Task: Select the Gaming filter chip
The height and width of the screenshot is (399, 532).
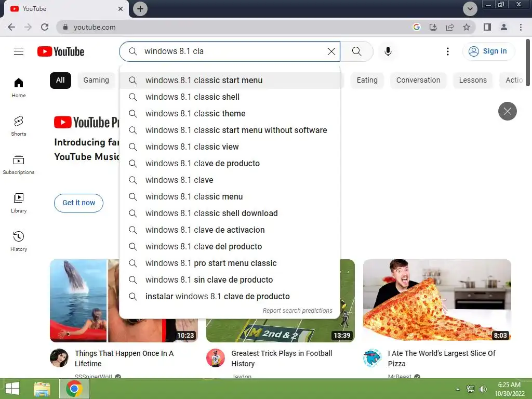Action: coord(96,81)
